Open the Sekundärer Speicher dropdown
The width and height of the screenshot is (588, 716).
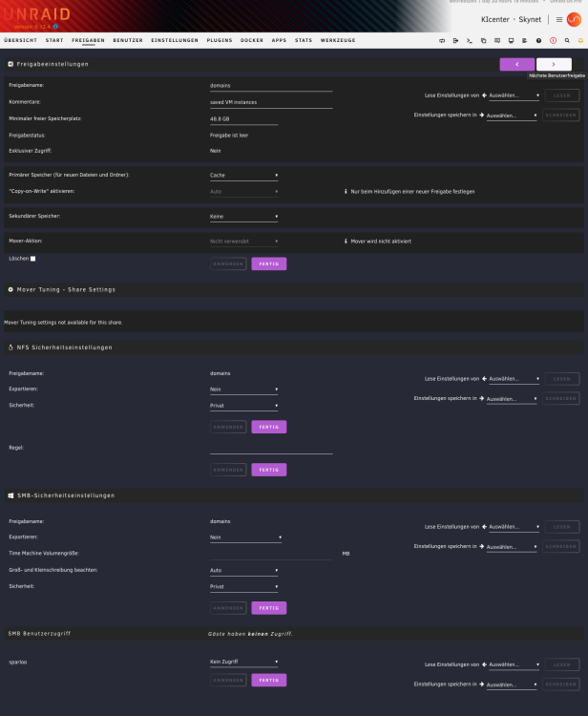click(243, 217)
